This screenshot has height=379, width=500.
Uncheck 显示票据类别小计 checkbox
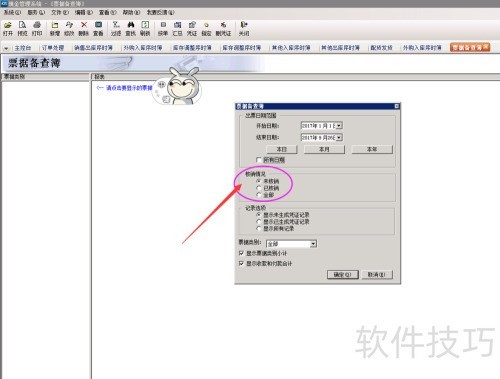pyautogui.click(x=241, y=253)
